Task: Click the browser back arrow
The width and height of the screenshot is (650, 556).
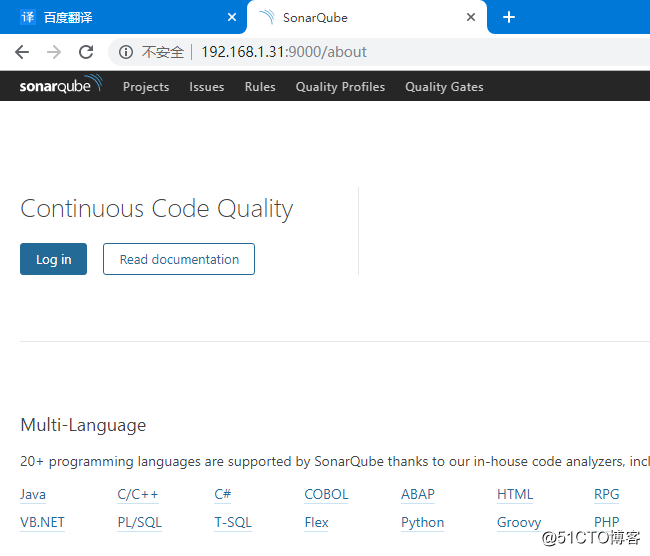Action: click(22, 52)
